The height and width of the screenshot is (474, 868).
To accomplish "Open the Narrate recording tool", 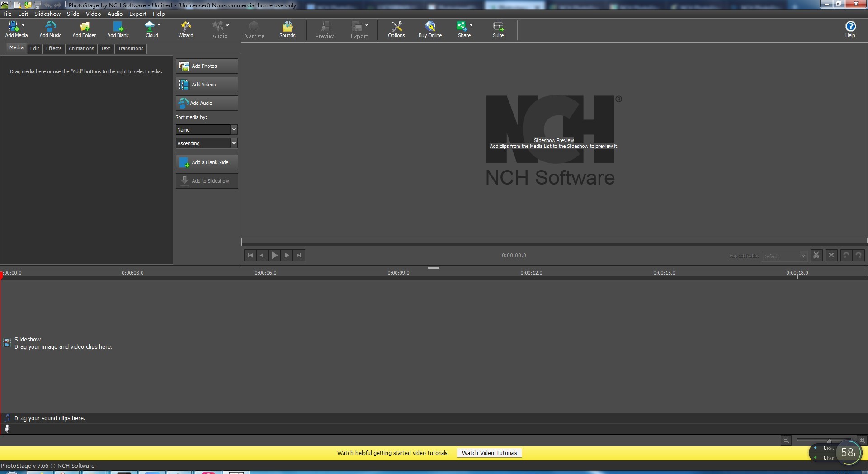I will tap(254, 29).
